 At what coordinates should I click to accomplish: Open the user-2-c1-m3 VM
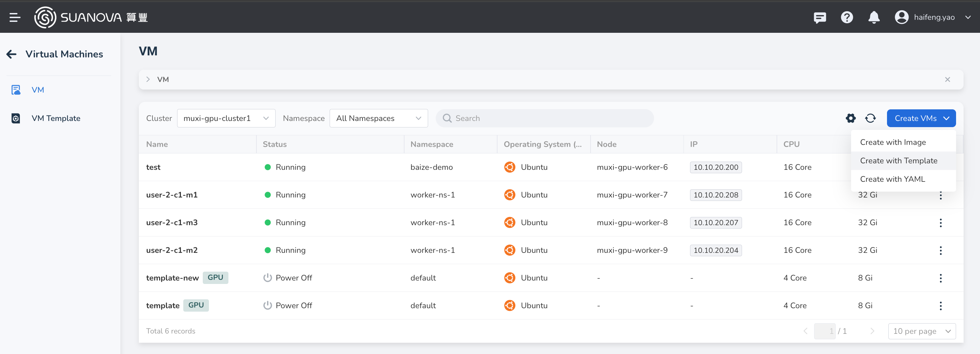coord(172,223)
